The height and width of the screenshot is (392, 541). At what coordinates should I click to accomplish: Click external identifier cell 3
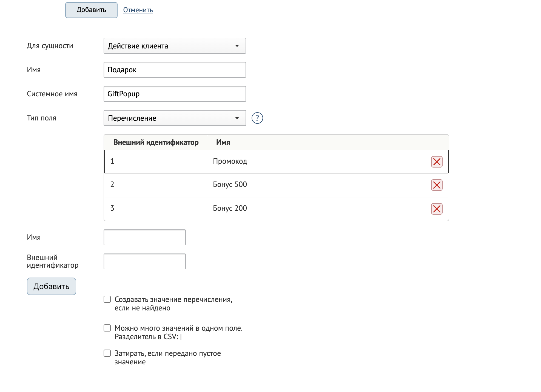[112, 208]
